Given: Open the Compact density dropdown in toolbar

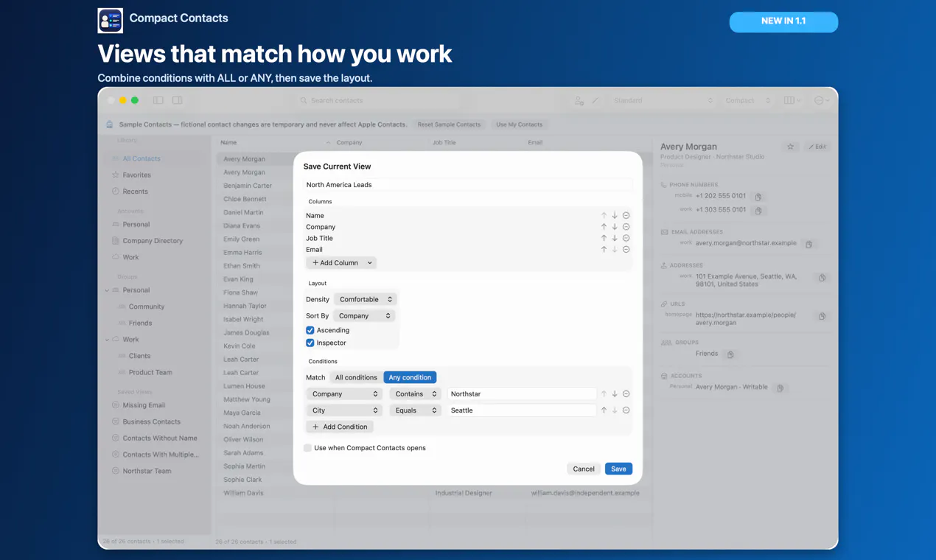Looking at the screenshot, I should [x=747, y=100].
